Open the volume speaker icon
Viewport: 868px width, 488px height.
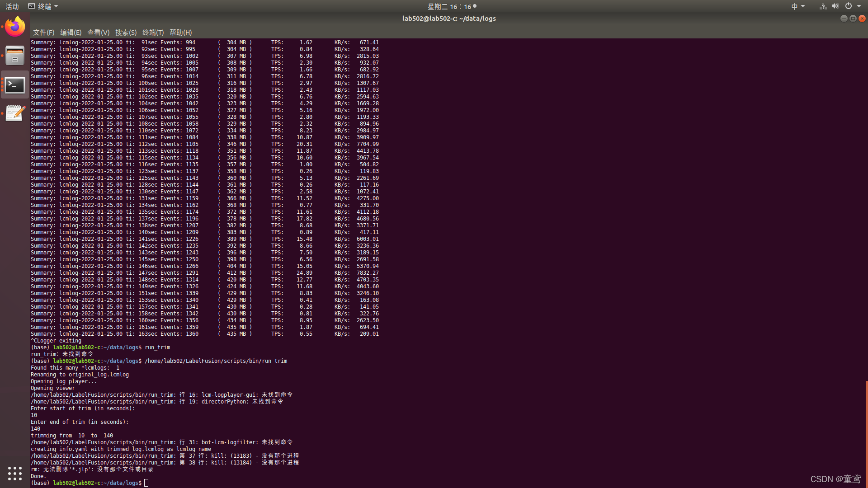pyautogui.click(x=835, y=6)
